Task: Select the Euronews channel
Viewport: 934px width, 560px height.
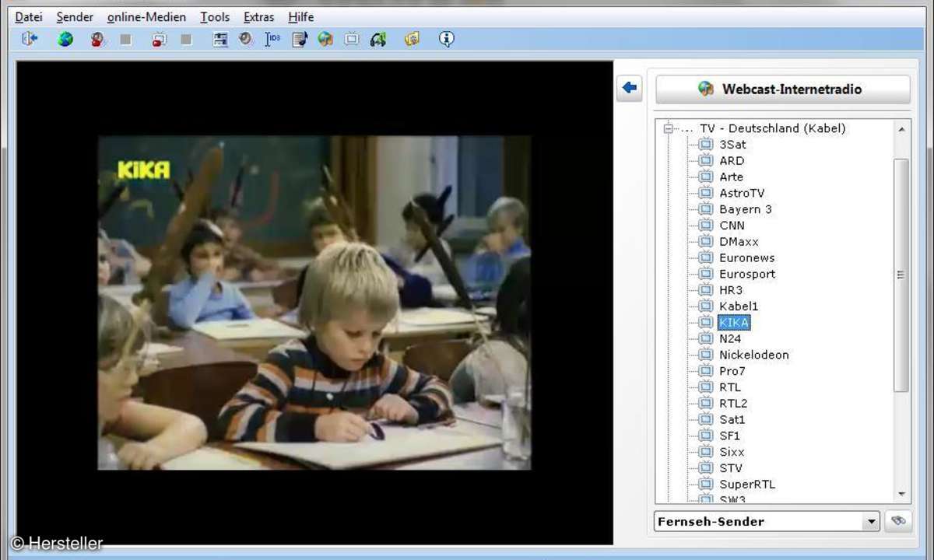Action: (746, 257)
